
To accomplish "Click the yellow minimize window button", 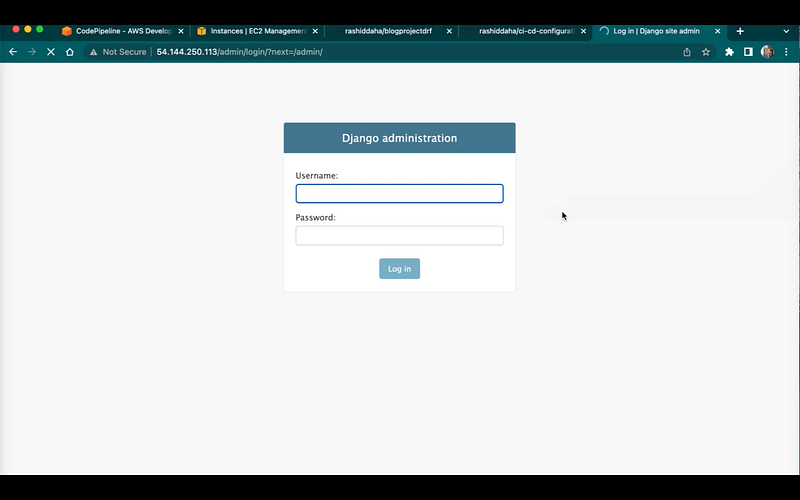I will [28, 30].
